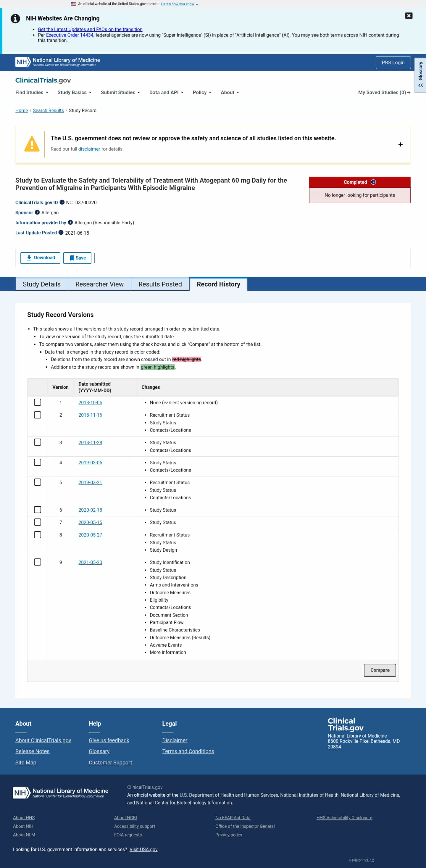Expand the disclaimer warning with plus icon
The height and width of the screenshot is (868, 426).
click(400, 144)
